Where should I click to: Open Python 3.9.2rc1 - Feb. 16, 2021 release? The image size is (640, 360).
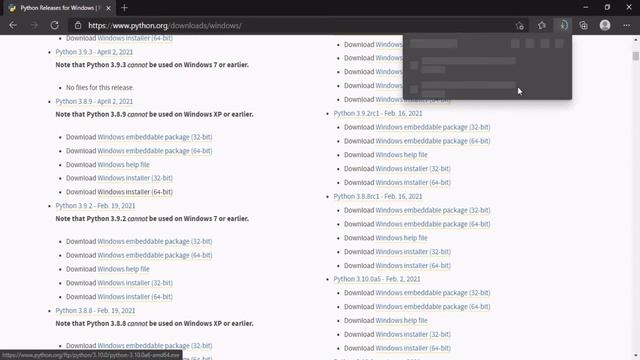click(378, 113)
